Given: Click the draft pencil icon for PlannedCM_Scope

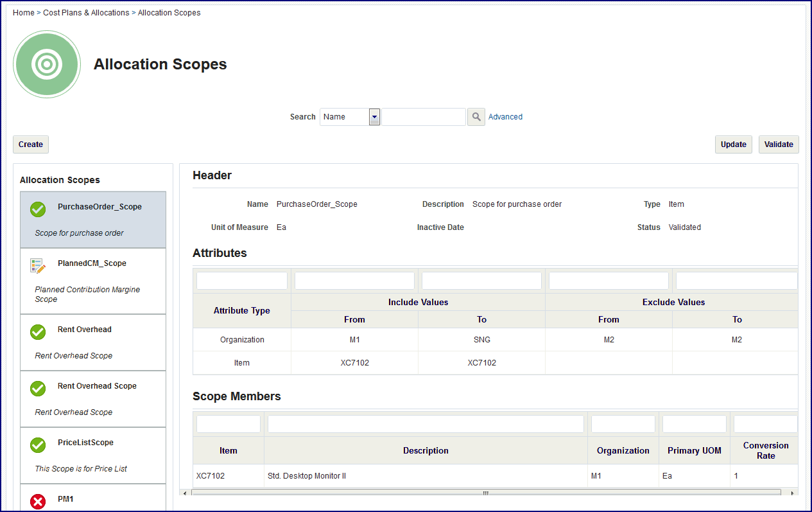Looking at the screenshot, I should (38, 266).
